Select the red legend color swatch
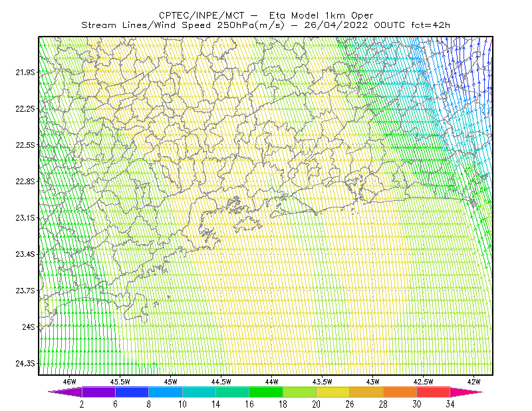This screenshot has height=411, width=532. point(434,392)
